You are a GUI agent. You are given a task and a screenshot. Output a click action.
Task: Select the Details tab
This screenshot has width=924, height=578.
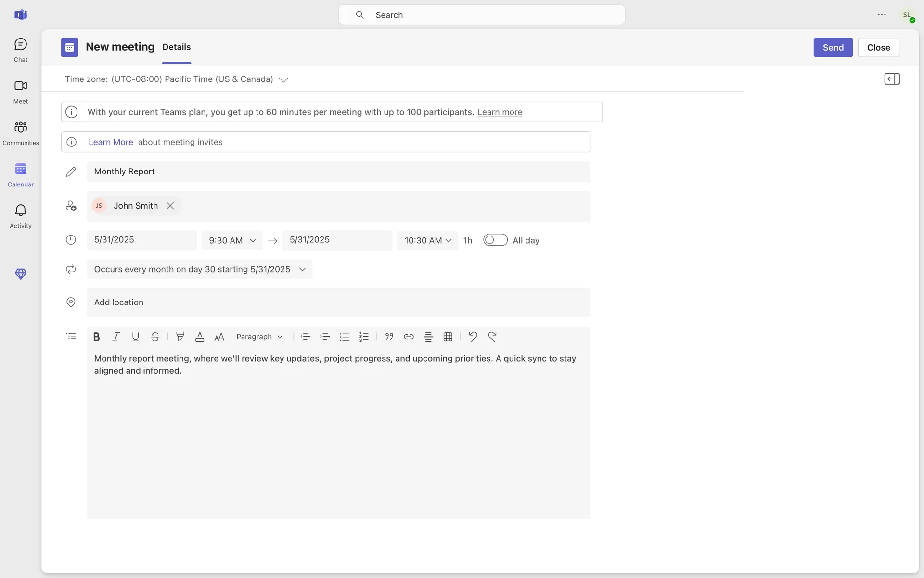[x=176, y=47]
